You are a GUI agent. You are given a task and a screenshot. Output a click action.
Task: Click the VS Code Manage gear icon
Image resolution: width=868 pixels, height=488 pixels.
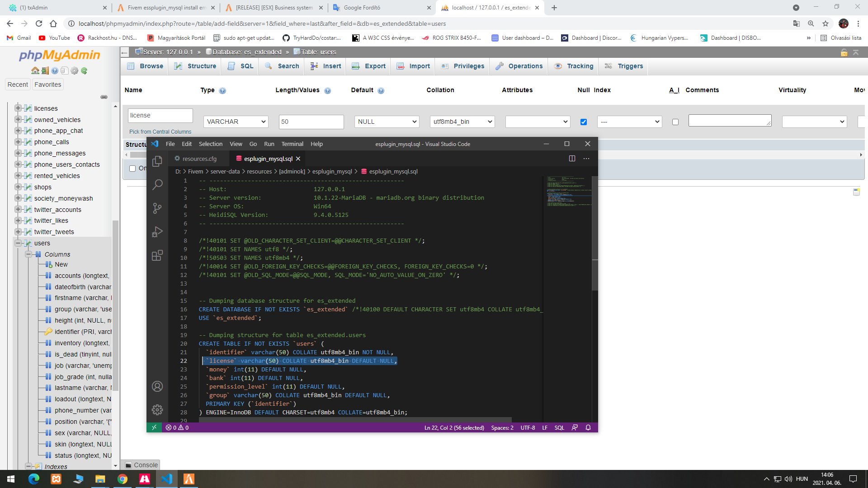(157, 409)
